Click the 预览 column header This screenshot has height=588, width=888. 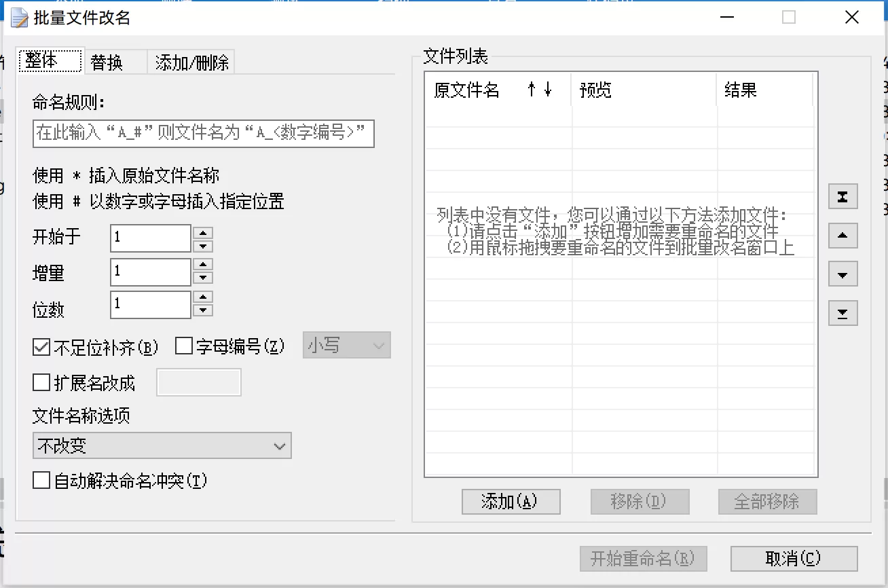coord(643,90)
